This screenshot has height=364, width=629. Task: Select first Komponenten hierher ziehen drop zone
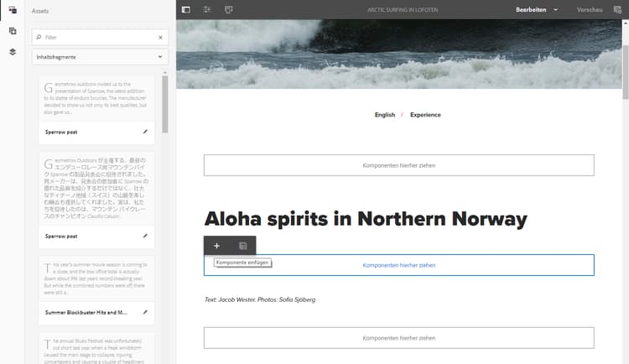[398, 165]
